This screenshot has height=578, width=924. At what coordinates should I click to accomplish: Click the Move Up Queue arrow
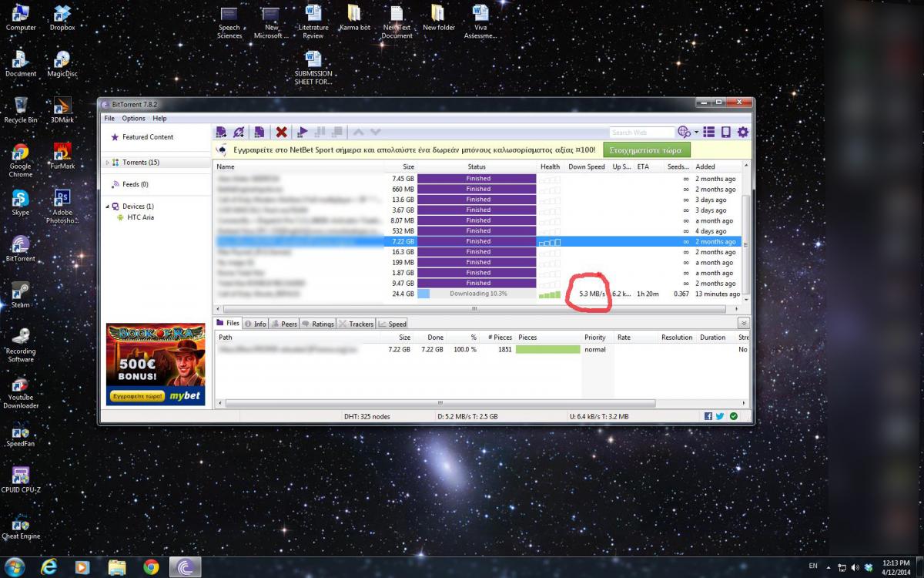[359, 132]
